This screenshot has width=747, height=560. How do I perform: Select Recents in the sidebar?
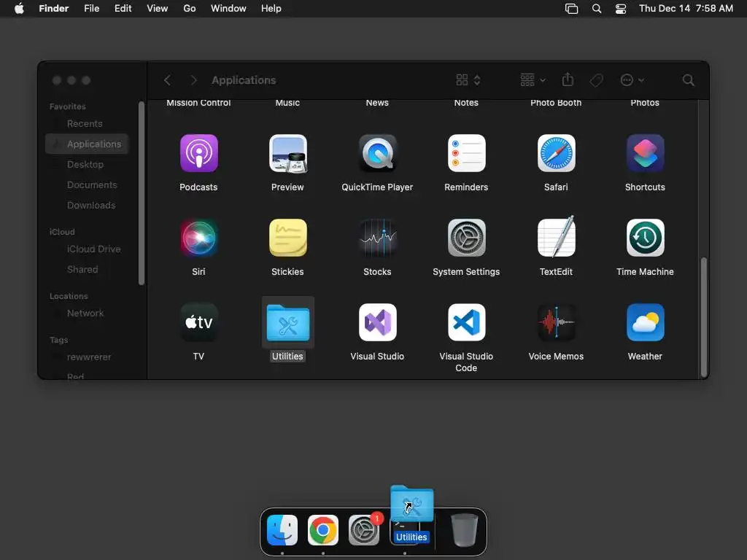pos(87,124)
